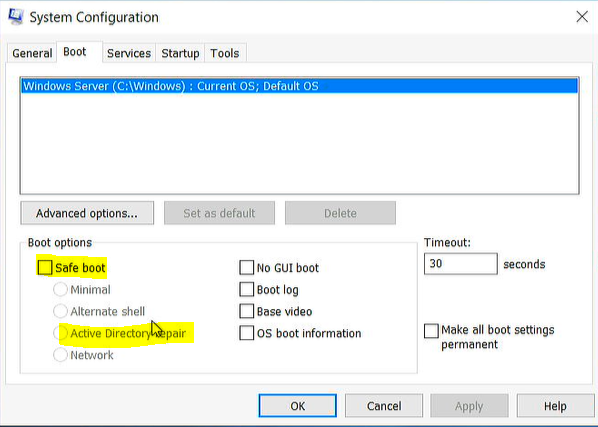The width and height of the screenshot is (598, 427).
Task: Go to the Tools tab
Action: (x=225, y=53)
